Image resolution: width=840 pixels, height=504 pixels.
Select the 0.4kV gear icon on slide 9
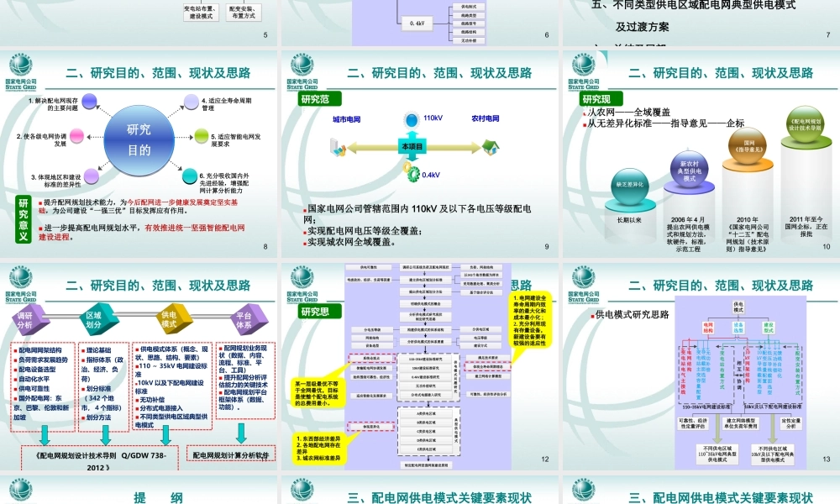coord(413,173)
